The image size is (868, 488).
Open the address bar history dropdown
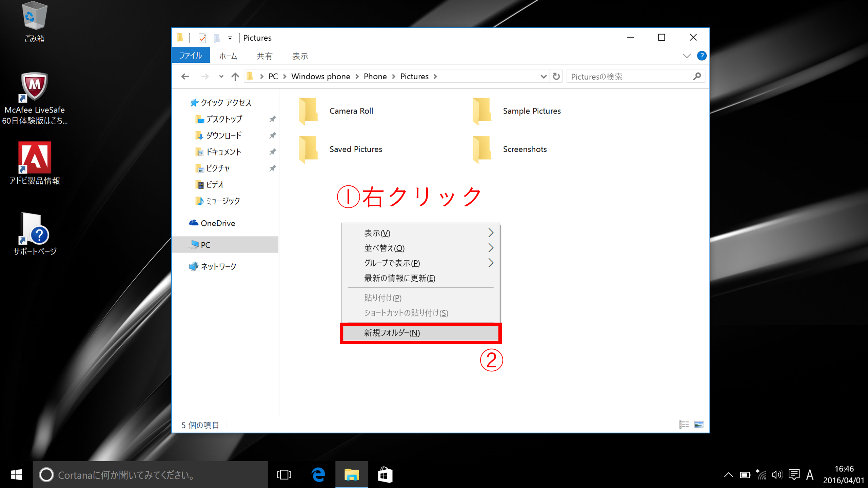coord(543,77)
